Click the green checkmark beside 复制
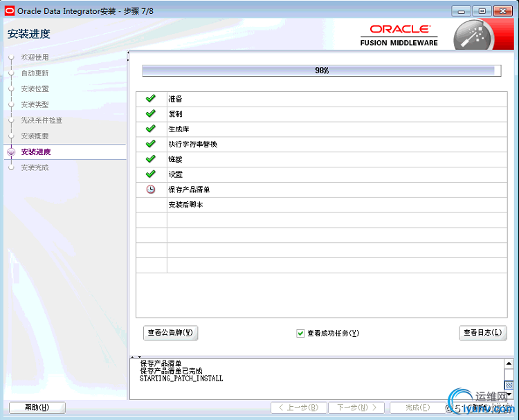This screenshot has width=519, height=420. tap(151, 113)
